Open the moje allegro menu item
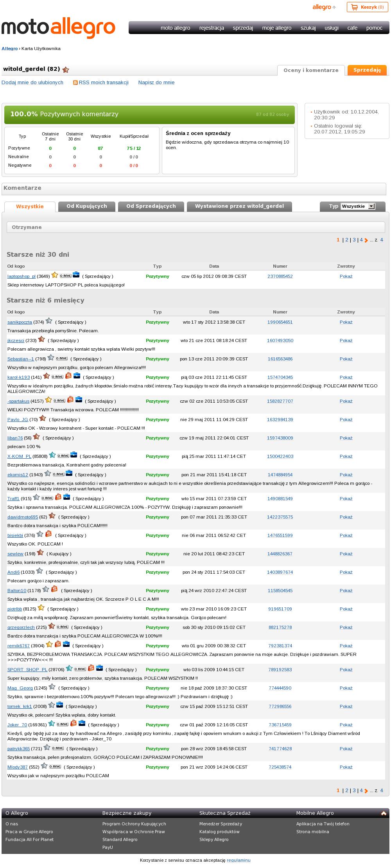 tap(277, 28)
